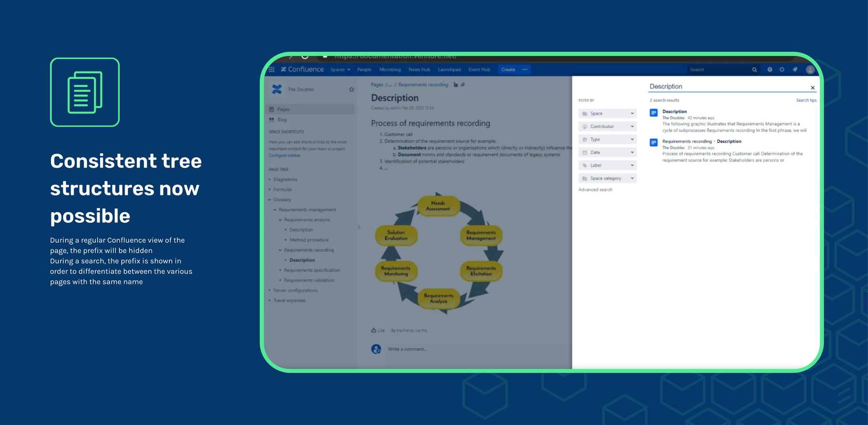Expand the Spaces menu
868x425 pixels.
click(340, 70)
